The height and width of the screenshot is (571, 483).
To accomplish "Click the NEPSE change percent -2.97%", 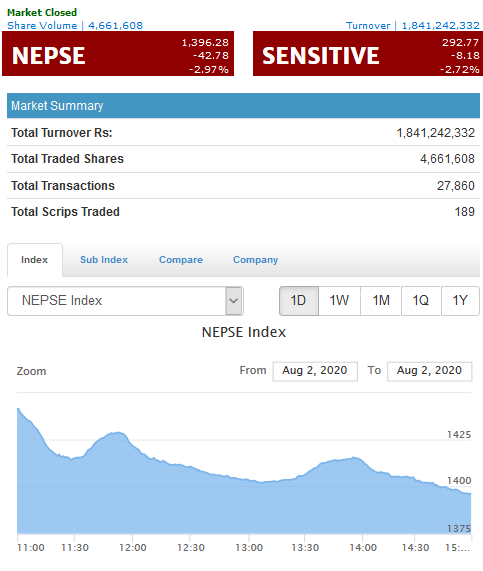I will [209, 69].
